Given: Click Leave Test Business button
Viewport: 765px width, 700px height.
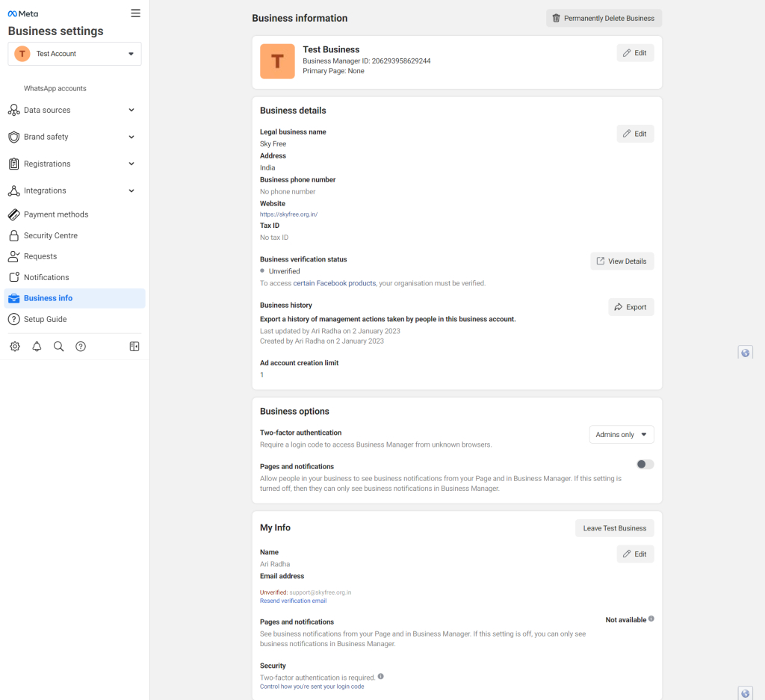Looking at the screenshot, I should tap(614, 528).
